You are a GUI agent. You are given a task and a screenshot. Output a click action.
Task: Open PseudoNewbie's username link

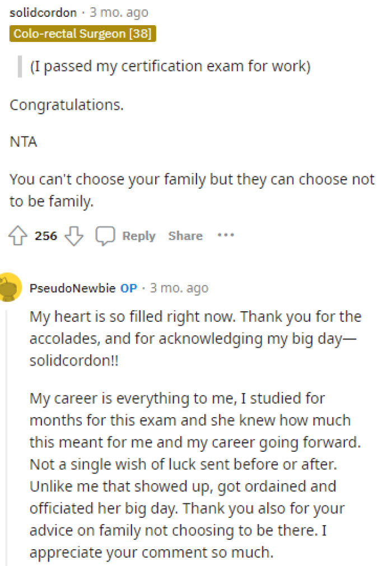coord(73,287)
